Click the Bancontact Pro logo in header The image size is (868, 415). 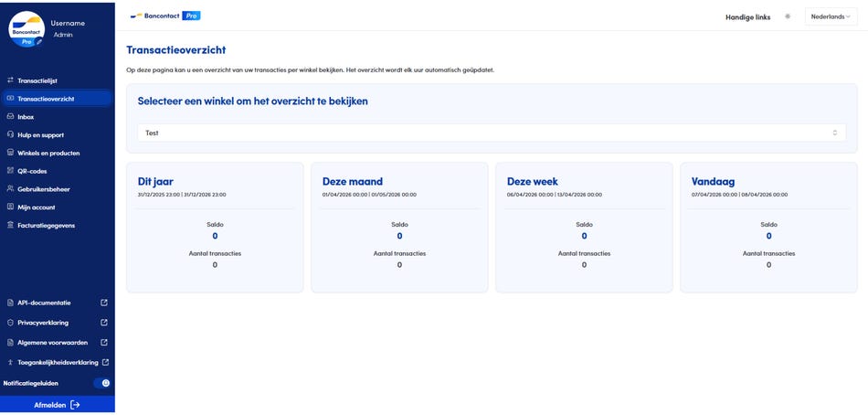(x=165, y=16)
